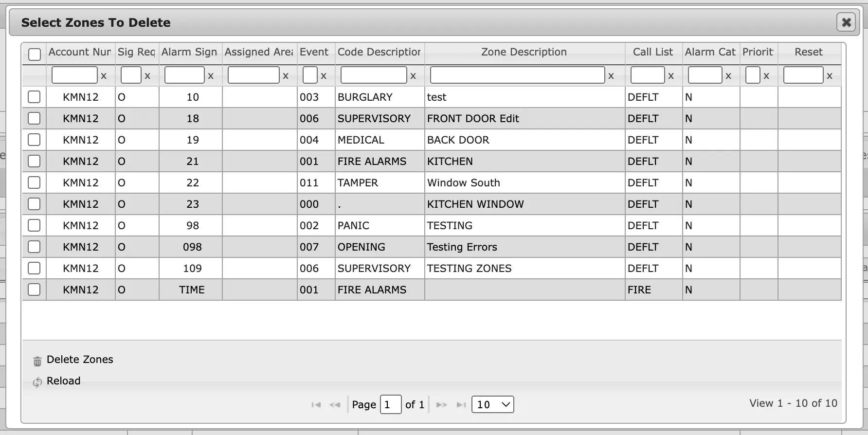Open the rows-per-page dropdown showing 10

click(x=493, y=404)
